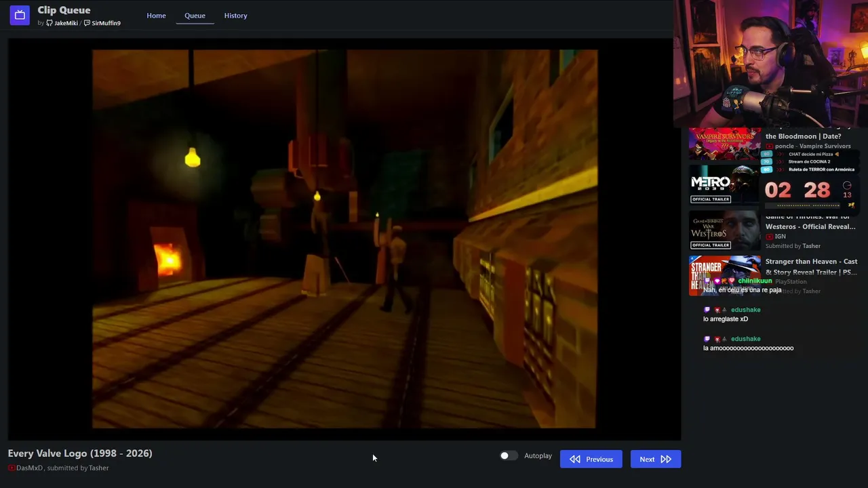Viewport: 868px width, 488px height.
Task: Click the video title Every Valve Logo (1998 - 2026)
Action: [x=80, y=453]
